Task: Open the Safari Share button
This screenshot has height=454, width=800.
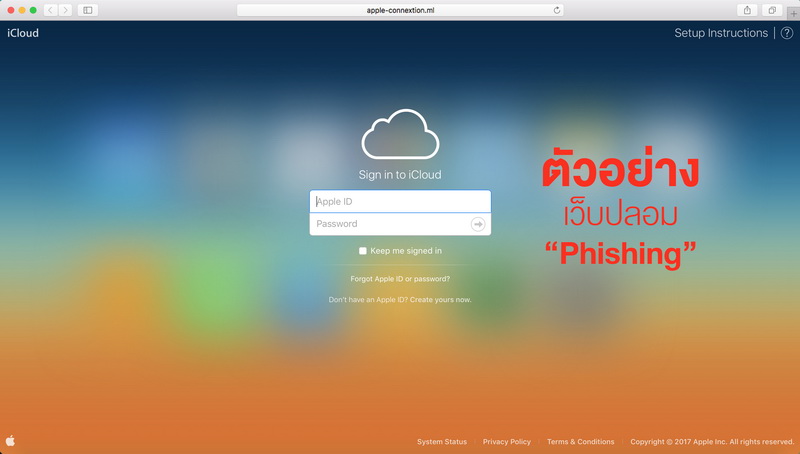Action: [x=747, y=10]
